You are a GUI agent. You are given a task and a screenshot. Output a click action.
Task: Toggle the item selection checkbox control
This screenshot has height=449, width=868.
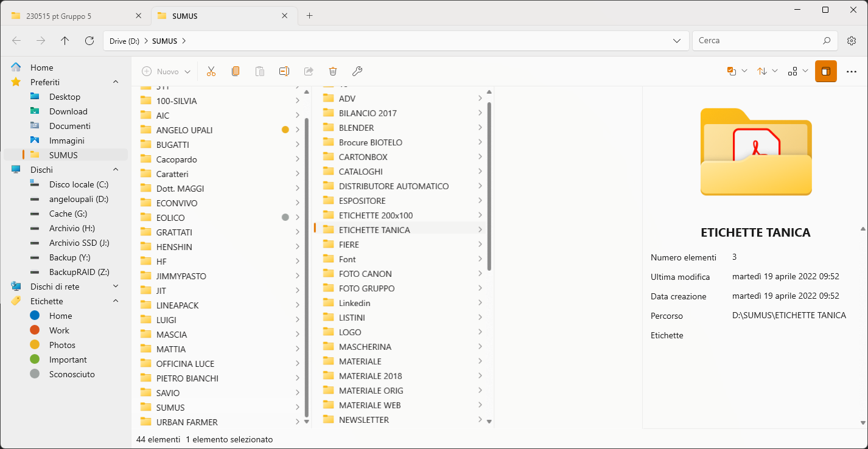coord(733,71)
